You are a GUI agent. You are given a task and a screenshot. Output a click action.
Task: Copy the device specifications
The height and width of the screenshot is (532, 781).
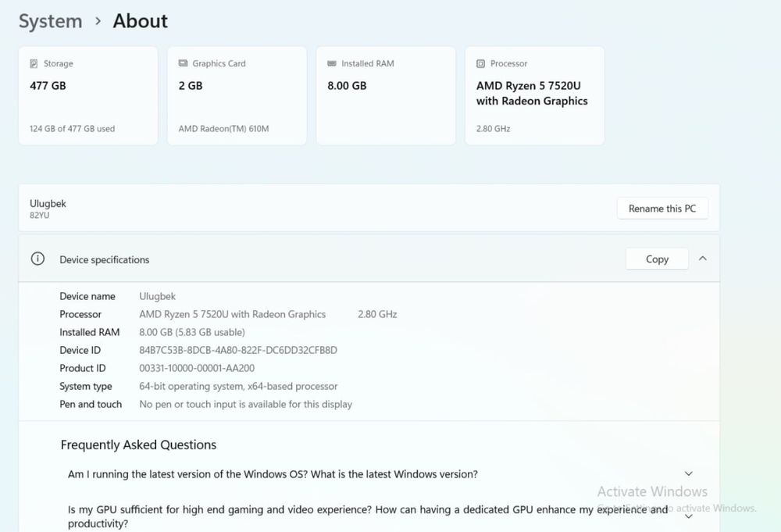pyautogui.click(x=657, y=259)
